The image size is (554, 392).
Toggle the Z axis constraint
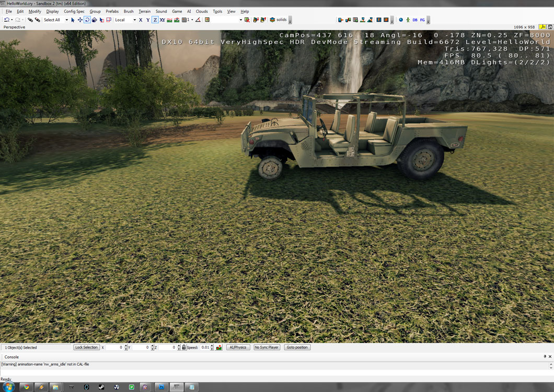[x=155, y=20]
